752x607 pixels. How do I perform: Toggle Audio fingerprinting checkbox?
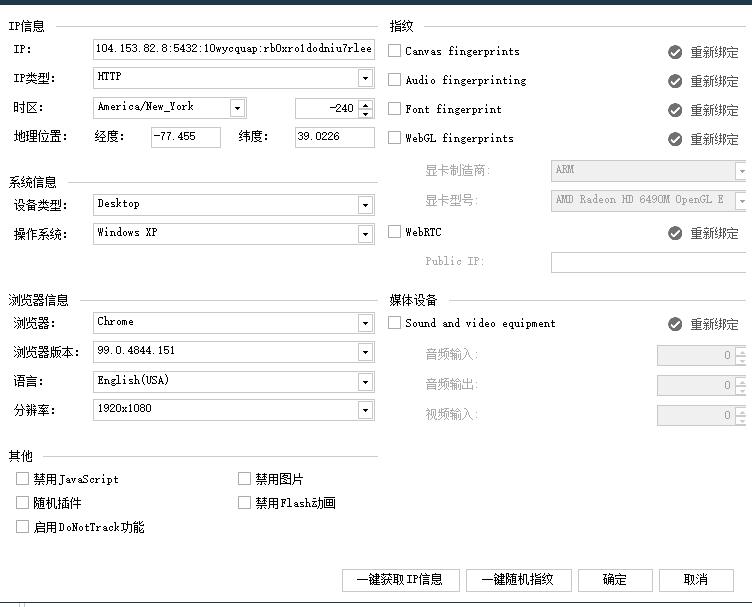pyautogui.click(x=394, y=80)
